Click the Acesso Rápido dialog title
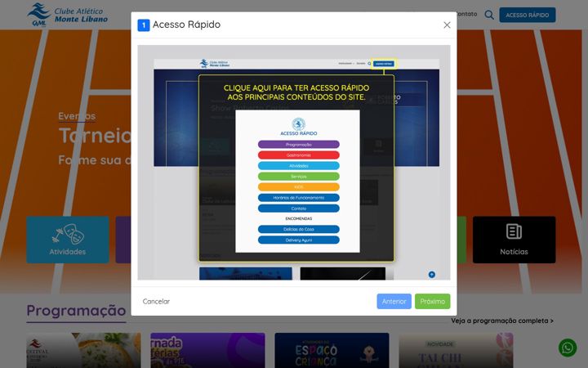This screenshot has height=368, width=588. [186, 25]
